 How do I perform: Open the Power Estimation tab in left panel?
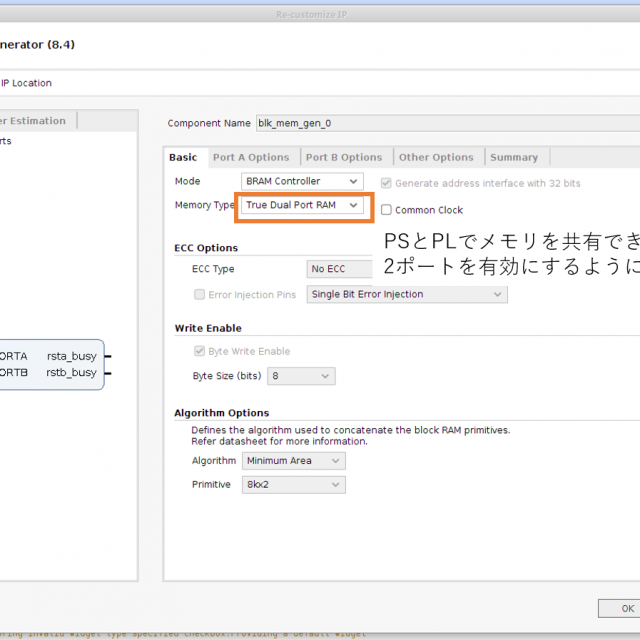[35, 121]
